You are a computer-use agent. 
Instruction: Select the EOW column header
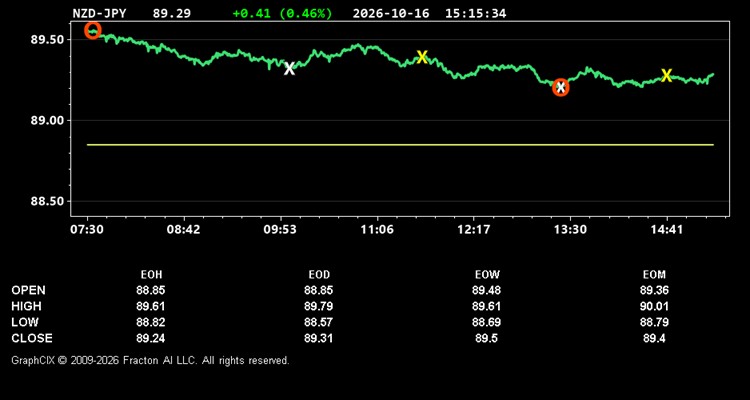point(487,275)
